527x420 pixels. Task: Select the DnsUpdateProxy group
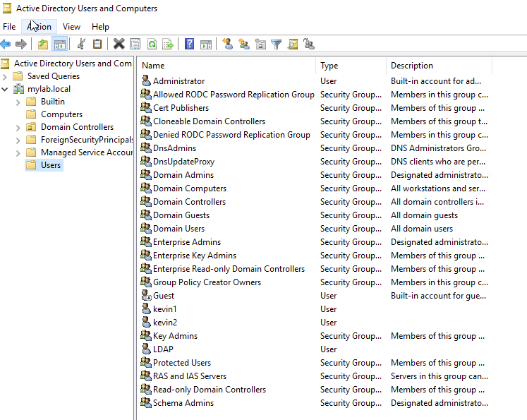point(183,162)
